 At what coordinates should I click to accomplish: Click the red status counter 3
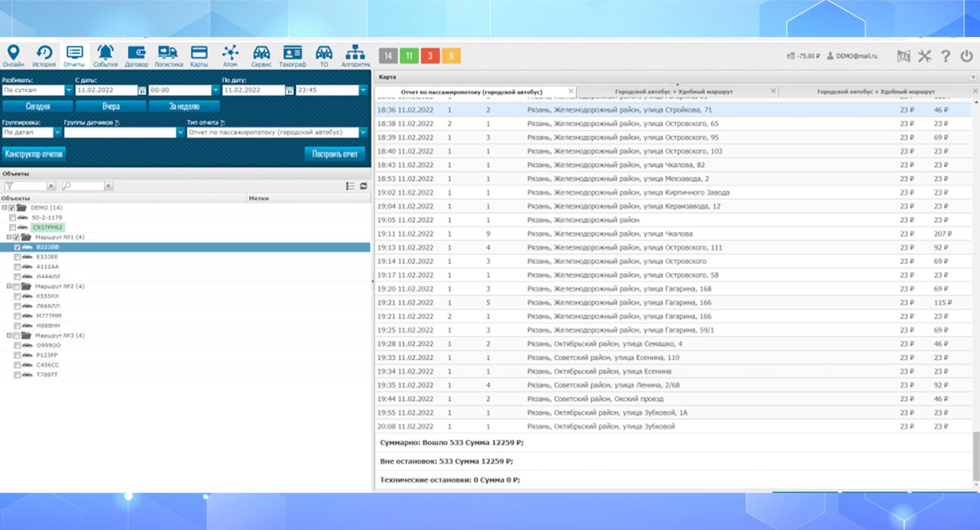(x=430, y=56)
